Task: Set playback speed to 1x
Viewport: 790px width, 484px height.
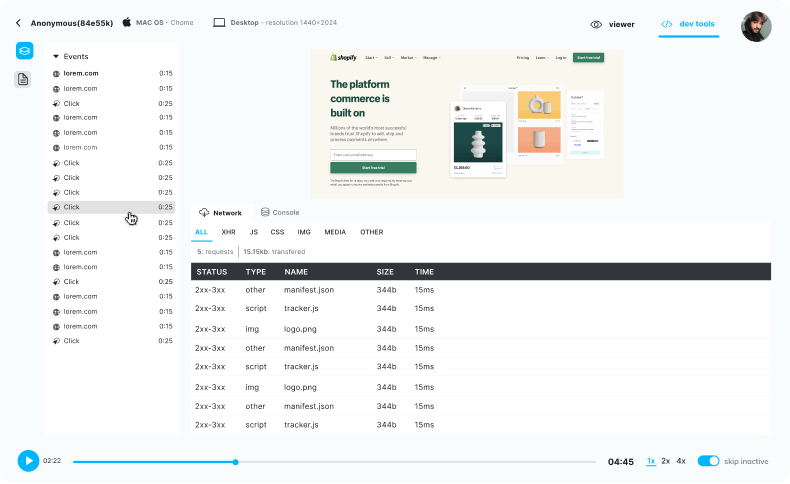Action: pos(651,461)
